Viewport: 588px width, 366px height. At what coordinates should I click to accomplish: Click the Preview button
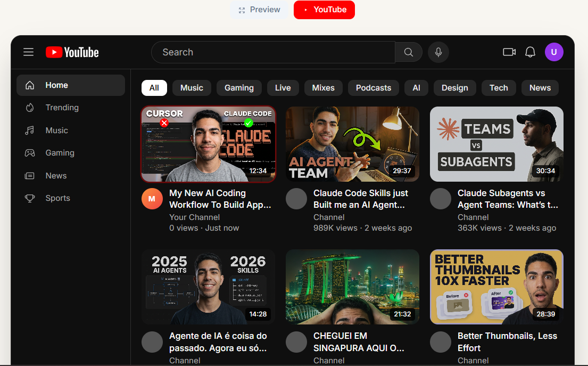[x=259, y=9]
